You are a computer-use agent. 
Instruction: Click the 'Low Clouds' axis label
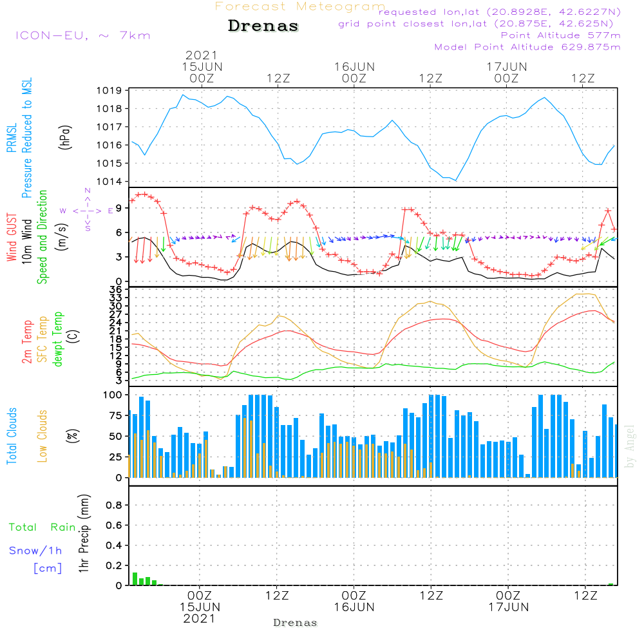43,436
